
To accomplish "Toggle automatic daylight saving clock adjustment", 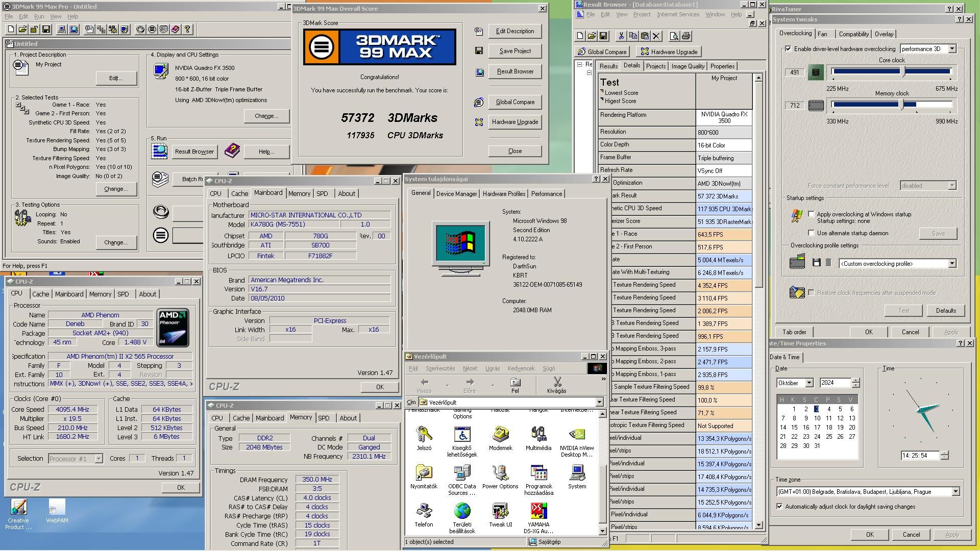I will 779,507.
